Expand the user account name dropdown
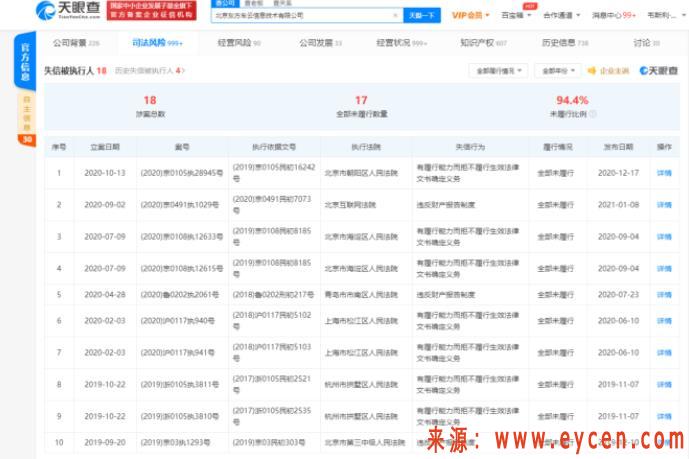Image resolution: width=689 pixels, height=459 pixels. point(666,15)
